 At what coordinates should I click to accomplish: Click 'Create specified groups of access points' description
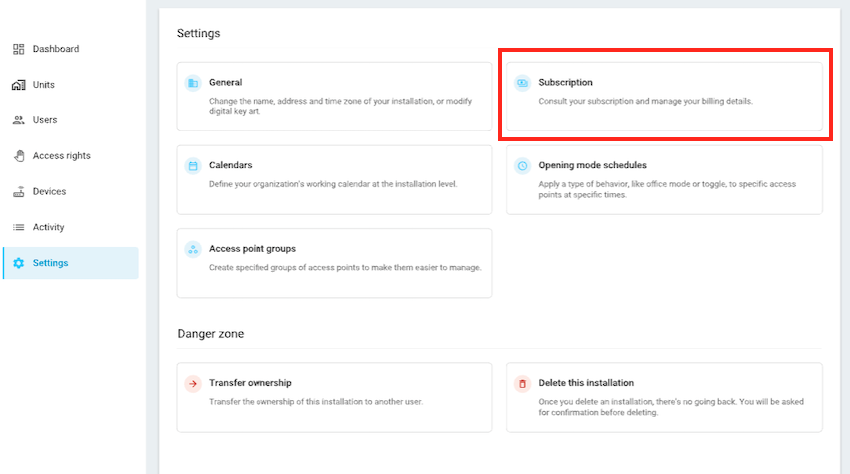pyautogui.click(x=345, y=267)
